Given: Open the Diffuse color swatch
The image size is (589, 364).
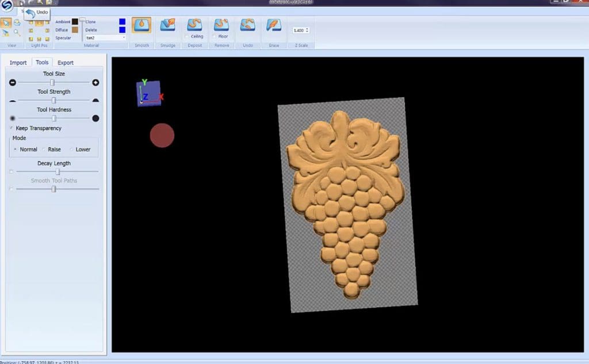Looking at the screenshot, I should click(75, 30).
